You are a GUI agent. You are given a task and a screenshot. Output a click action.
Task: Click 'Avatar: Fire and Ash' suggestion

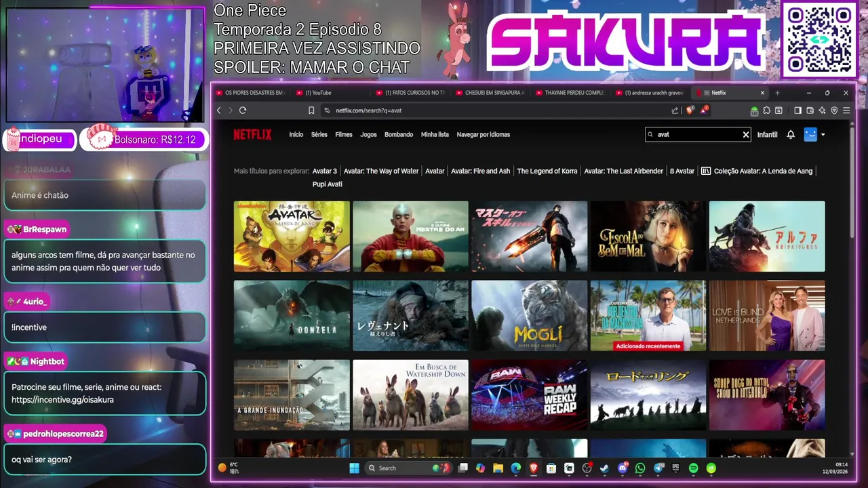481,171
